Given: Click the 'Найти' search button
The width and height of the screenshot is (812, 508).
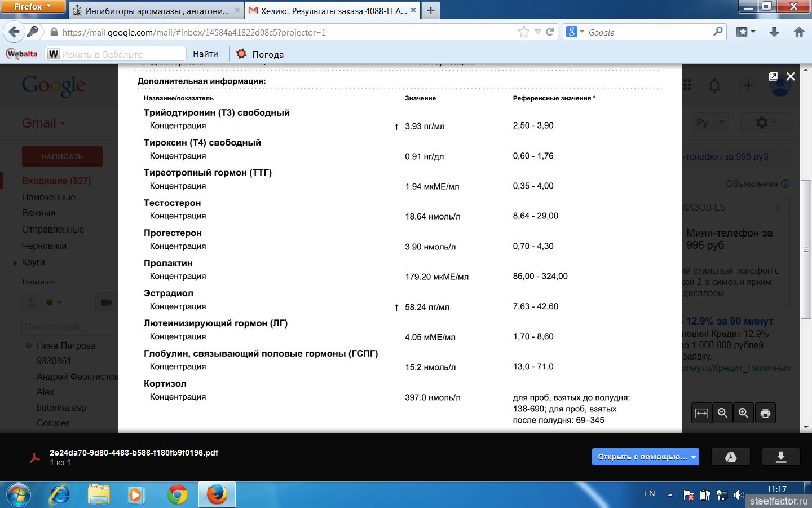Looking at the screenshot, I should (205, 54).
